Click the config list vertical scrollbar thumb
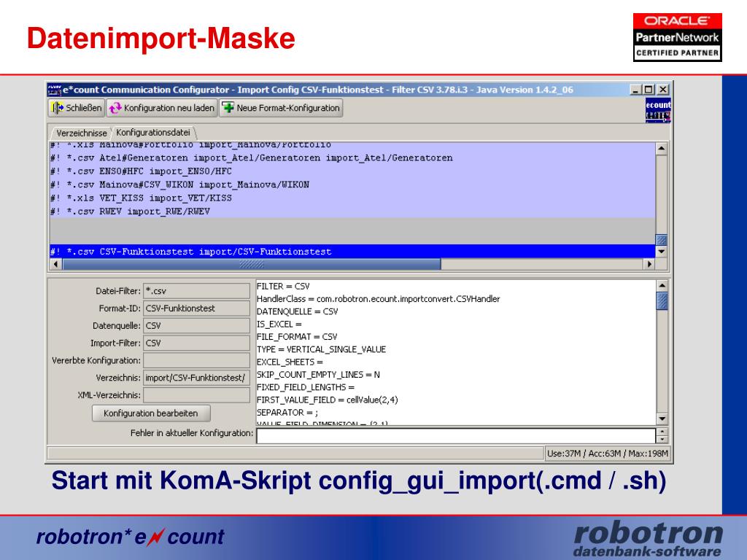The image size is (747, 560). [x=661, y=239]
